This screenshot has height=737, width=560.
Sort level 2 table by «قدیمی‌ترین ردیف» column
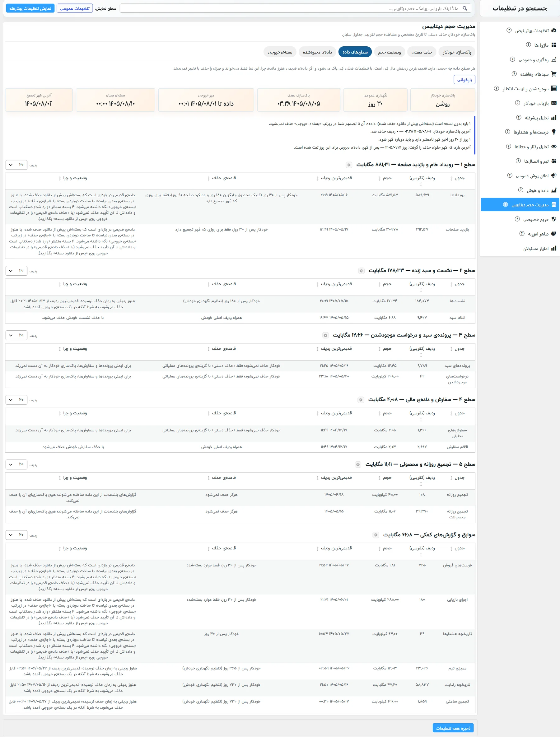point(334,284)
